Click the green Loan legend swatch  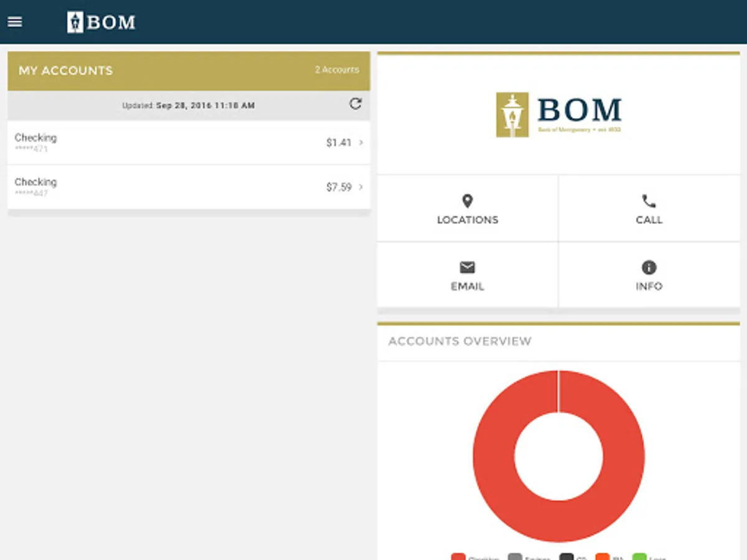pyautogui.click(x=639, y=557)
